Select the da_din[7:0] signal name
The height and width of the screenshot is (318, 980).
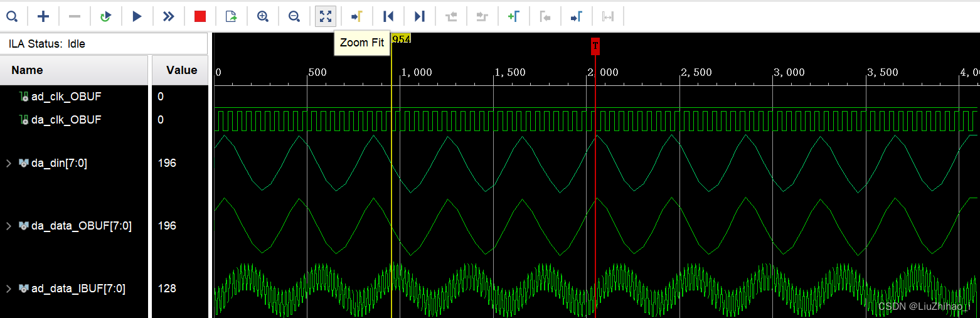(59, 163)
